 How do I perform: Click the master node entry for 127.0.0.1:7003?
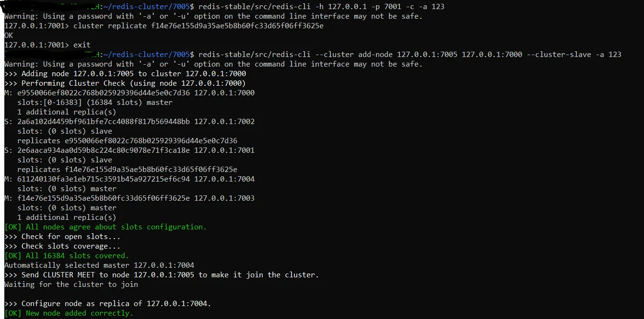tap(129, 198)
